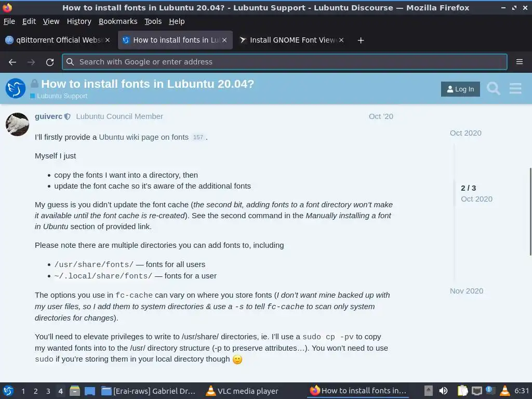Viewport: 532px width, 399px height.
Task: Click the 2 / 3 timeline position indicator
Action: (x=468, y=188)
